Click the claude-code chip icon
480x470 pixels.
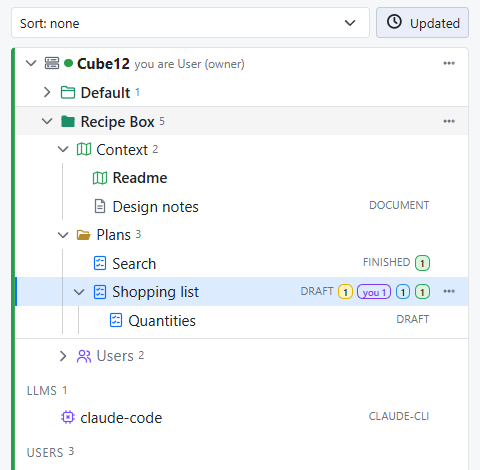click(68, 417)
